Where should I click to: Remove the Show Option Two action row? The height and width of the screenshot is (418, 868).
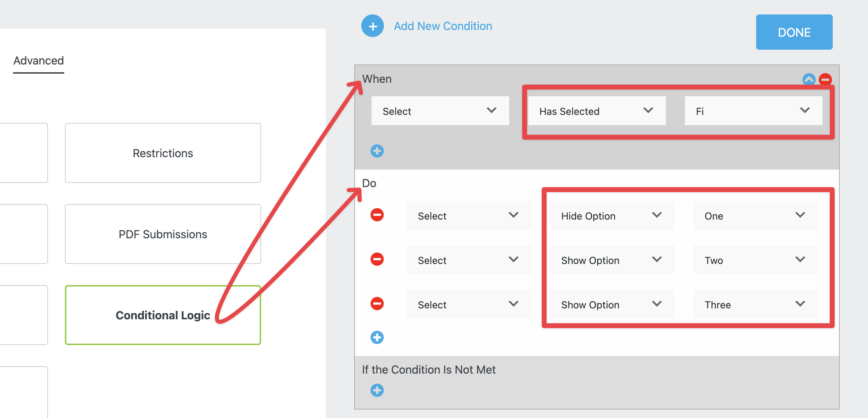[x=377, y=259]
